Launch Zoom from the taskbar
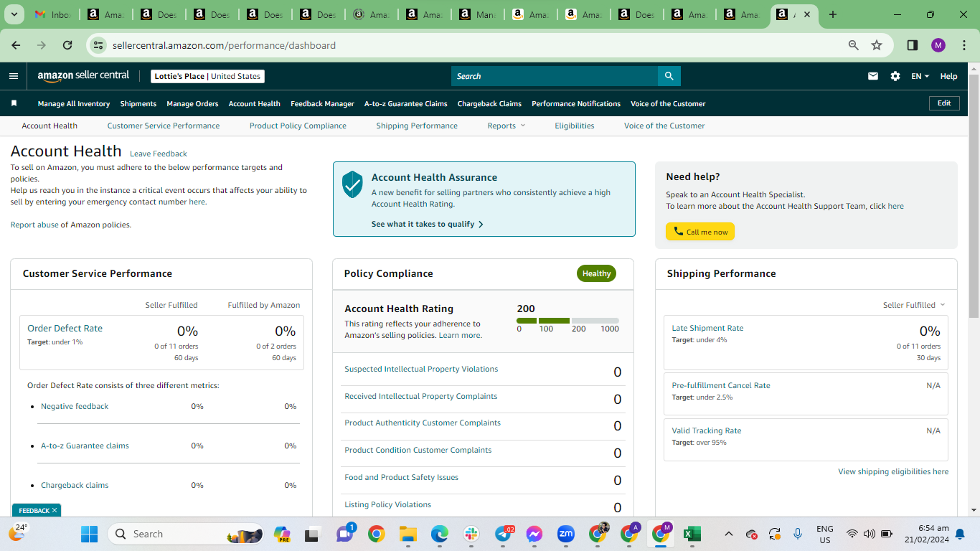The image size is (980, 551). click(x=566, y=534)
